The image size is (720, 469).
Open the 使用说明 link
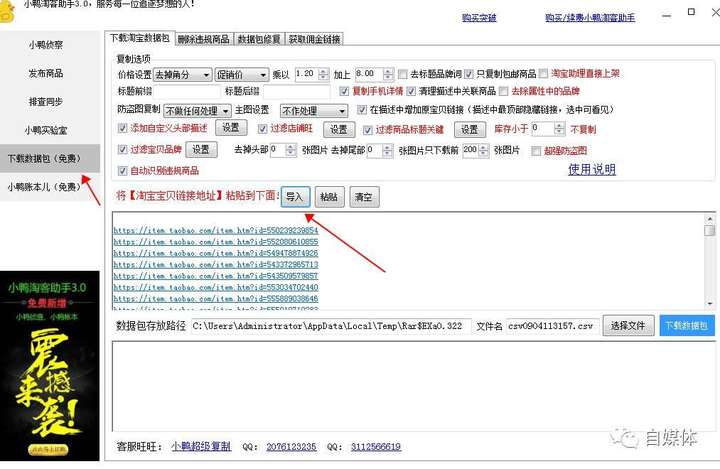point(592,170)
